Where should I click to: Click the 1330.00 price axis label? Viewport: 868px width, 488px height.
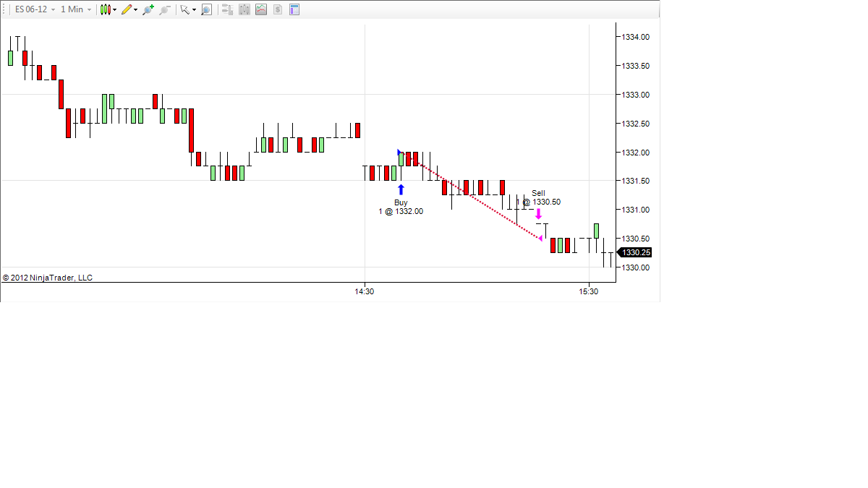coord(636,267)
